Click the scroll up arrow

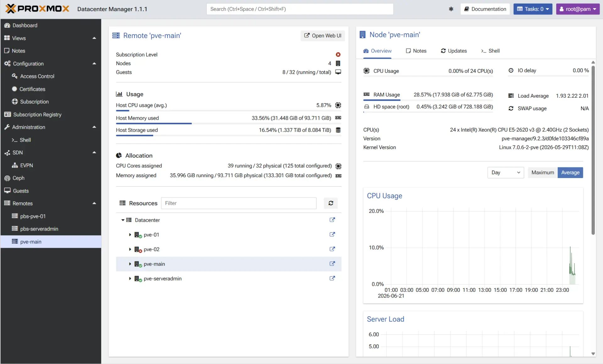pyautogui.click(x=593, y=62)
